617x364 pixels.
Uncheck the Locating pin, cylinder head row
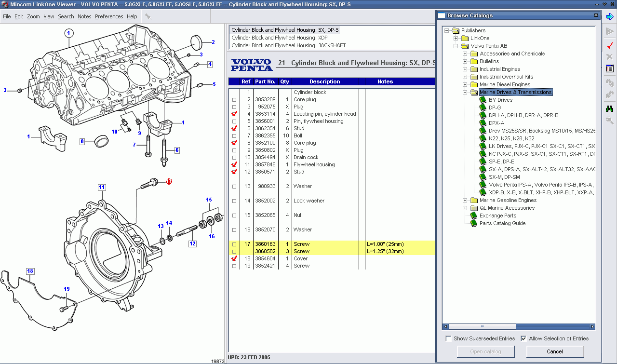[234, 114]
